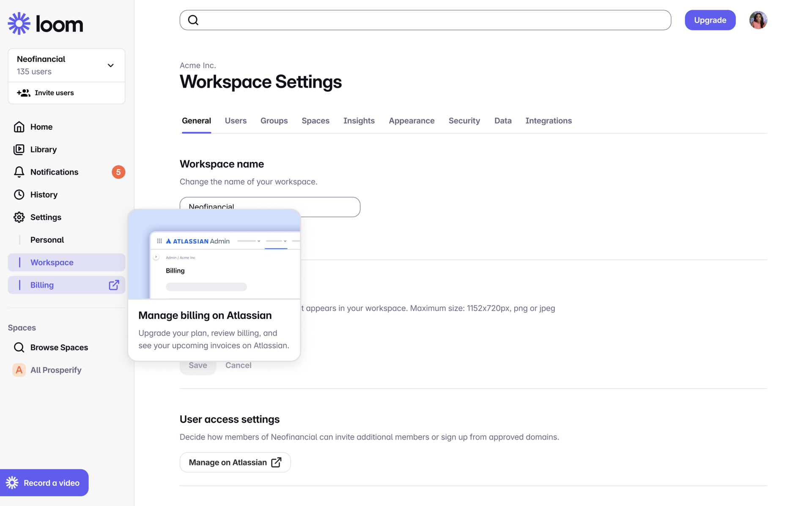Click the Home house icon
812x506 pixels.
[19, 127]
